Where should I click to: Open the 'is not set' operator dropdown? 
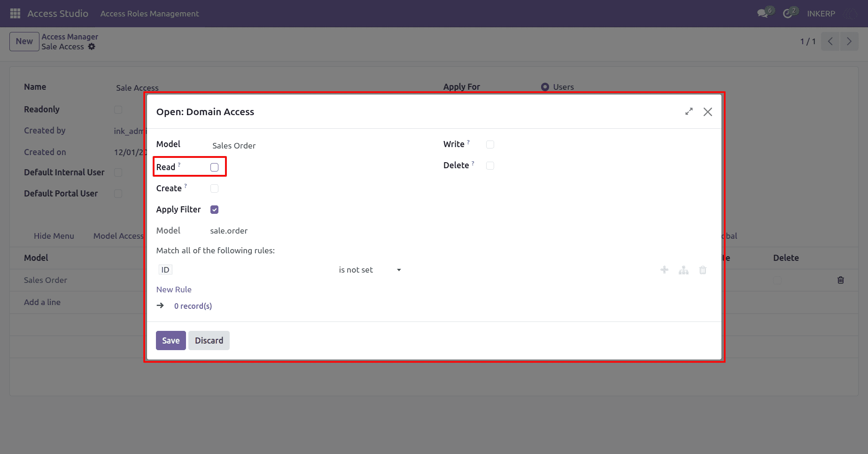click(x=370, y=270)
